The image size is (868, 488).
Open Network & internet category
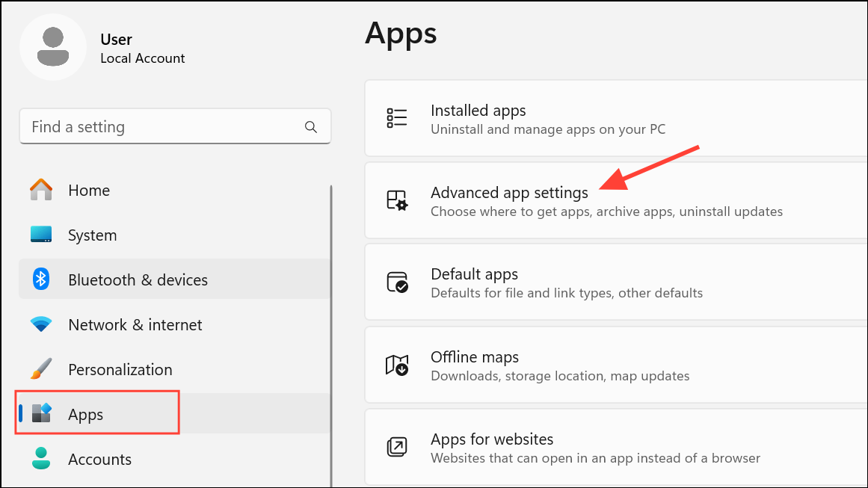pyautogui.click(x=135, y=325)
